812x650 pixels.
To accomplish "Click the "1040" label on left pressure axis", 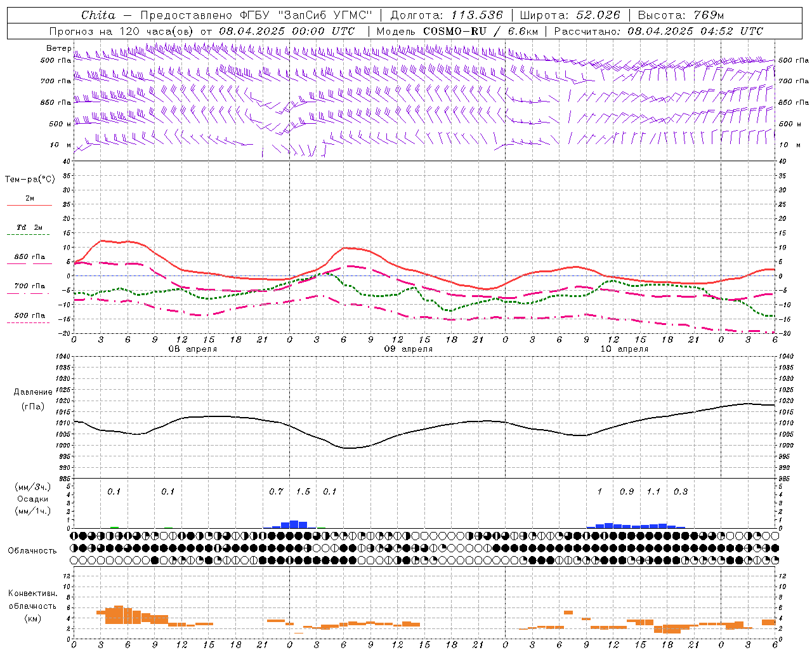I will point(62,356).
